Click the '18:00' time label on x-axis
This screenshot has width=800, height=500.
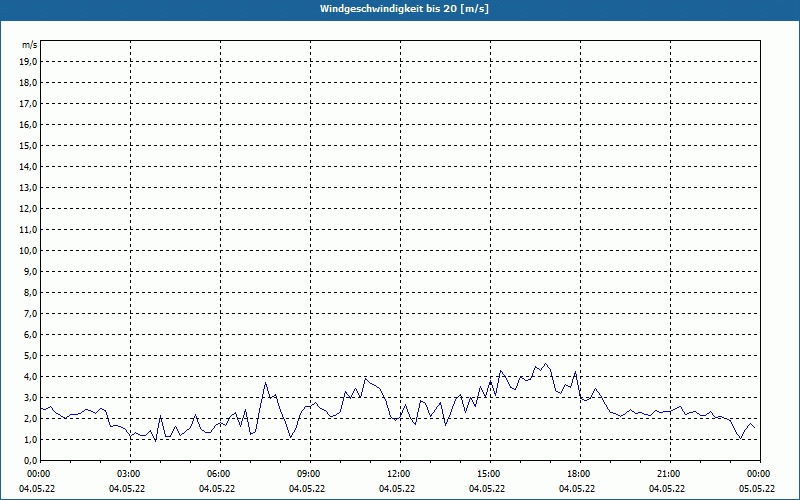[580, 474]
